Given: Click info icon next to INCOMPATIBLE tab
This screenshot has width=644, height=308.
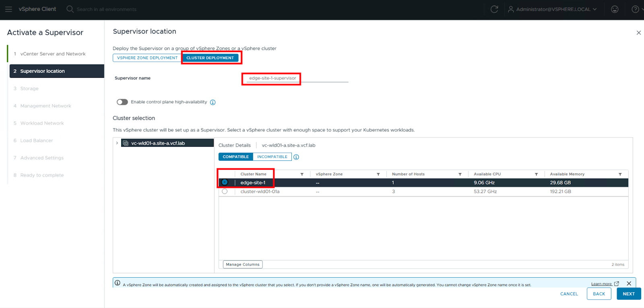Looking at the screenshot, I should point(296,157).
